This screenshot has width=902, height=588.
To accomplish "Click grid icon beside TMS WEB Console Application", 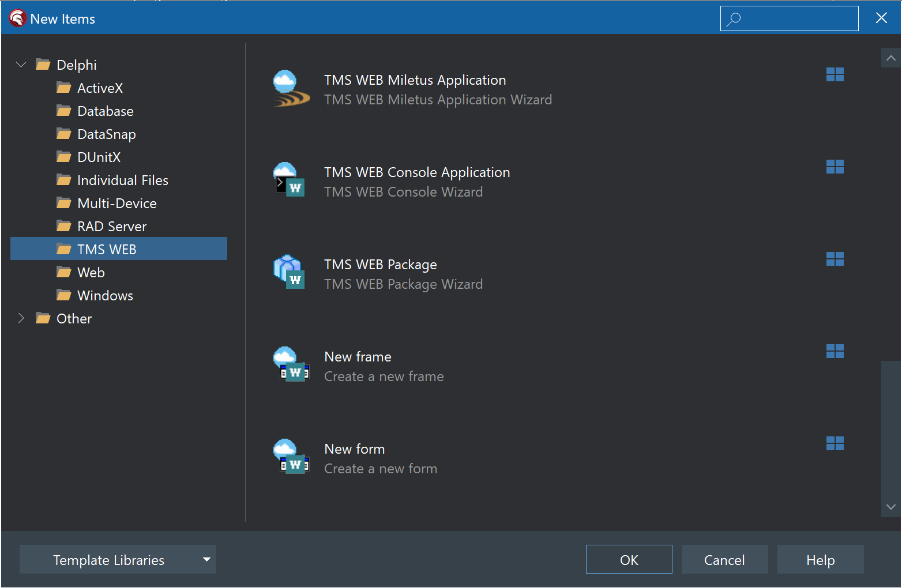I will (835, 167).
